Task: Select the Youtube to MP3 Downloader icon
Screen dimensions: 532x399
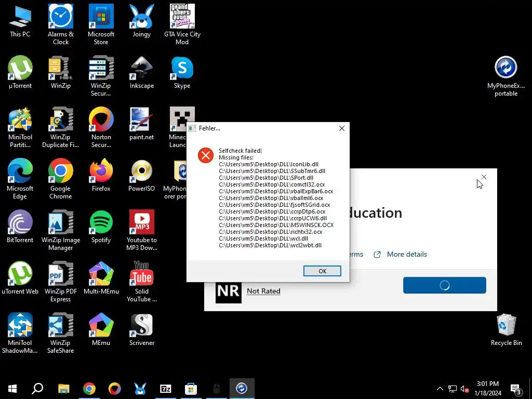Action: [x=141, y=230]
